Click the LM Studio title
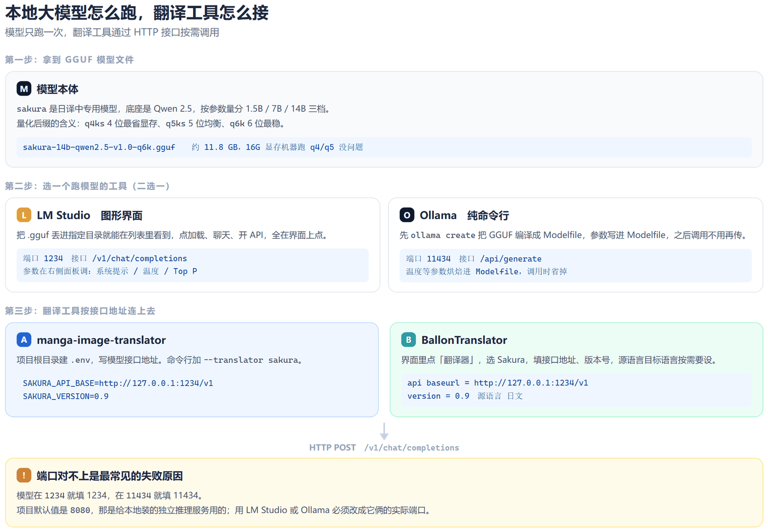This screenshot has width=768, height=532. 63,215
